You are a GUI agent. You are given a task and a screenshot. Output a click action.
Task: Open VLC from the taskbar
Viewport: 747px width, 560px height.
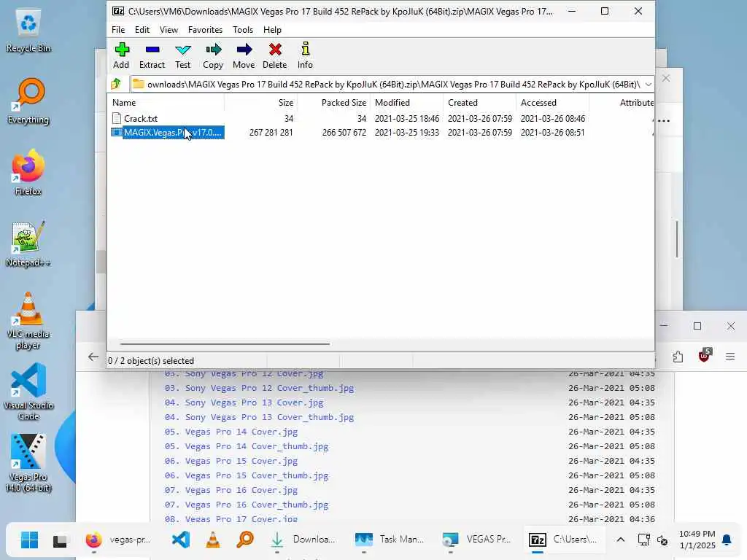point(213,540)
